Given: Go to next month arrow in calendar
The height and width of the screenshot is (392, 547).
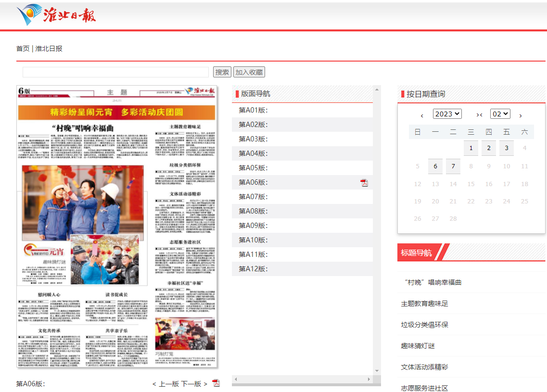Looking at the screenshot, I should click(x=521, y=115).
